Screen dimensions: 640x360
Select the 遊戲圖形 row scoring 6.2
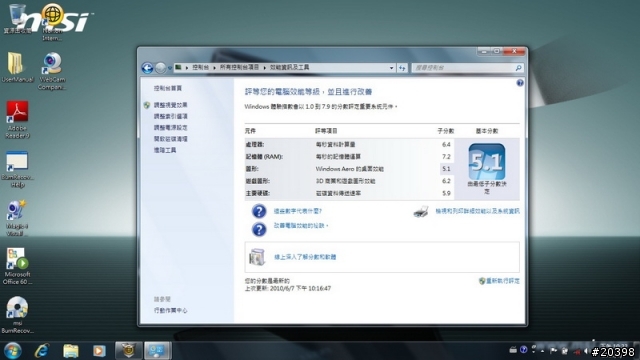349,181
